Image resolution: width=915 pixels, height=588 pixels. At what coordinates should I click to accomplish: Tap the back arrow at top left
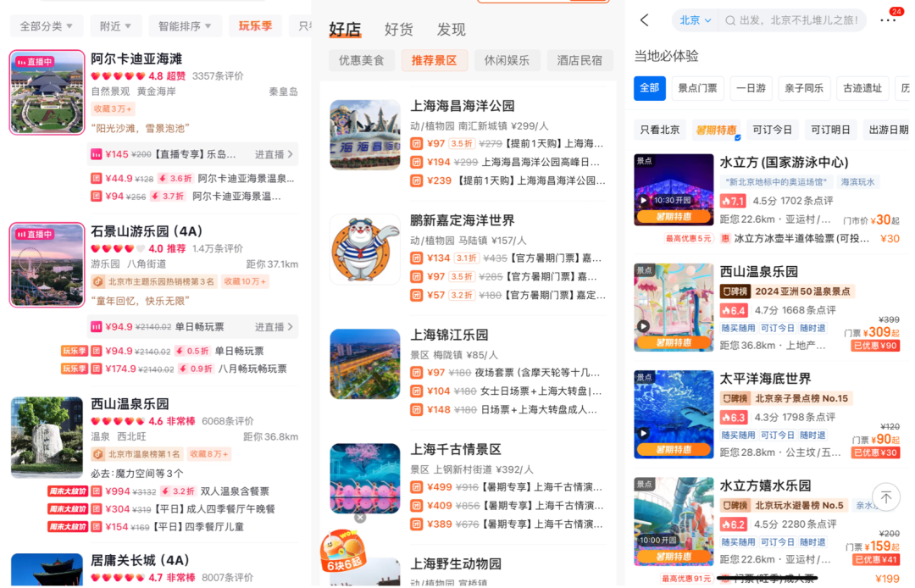644,19
